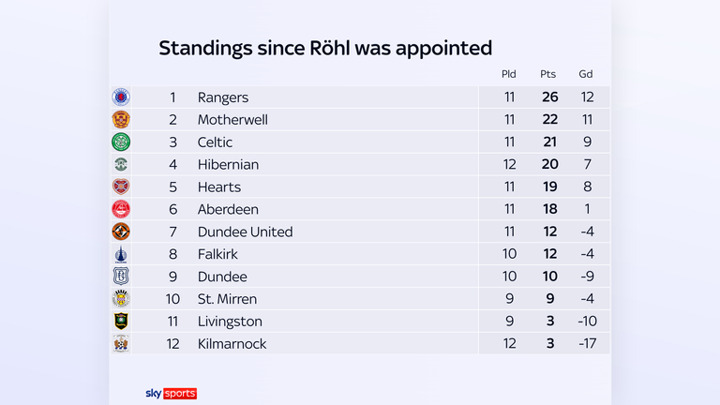Click the Pts column header

(548, 74)
